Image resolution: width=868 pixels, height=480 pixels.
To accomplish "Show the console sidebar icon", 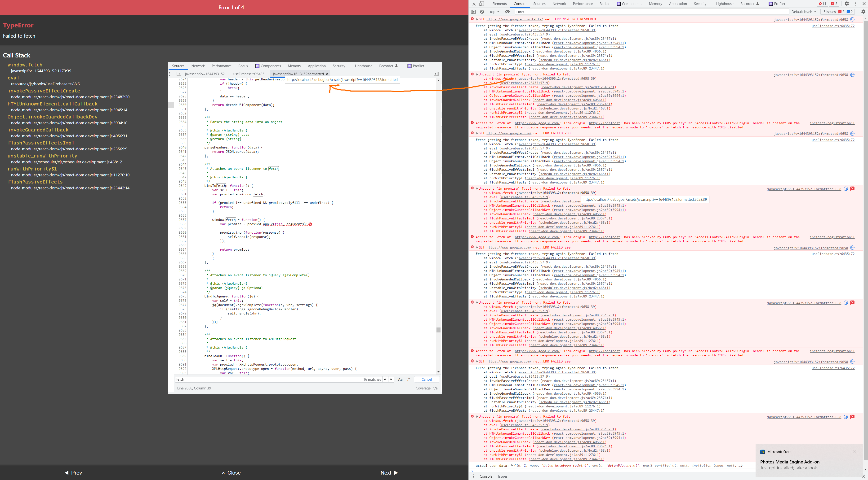I will pyautogui.click(x=474, y=11).
